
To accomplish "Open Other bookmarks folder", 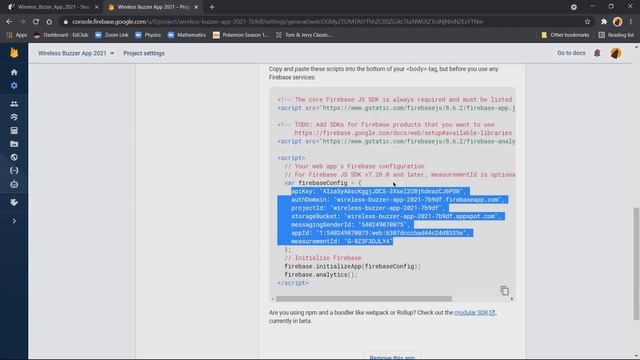I will click(565, 35).
